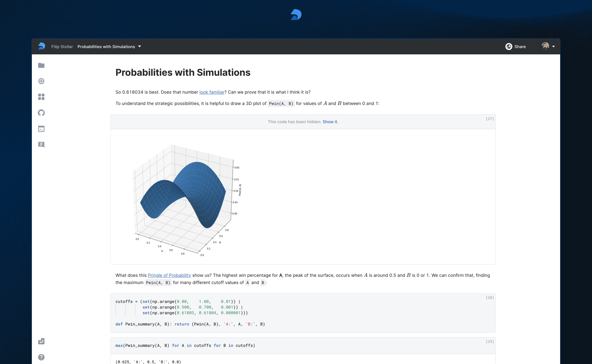The height and width of the screenshot is (364, 592).
Task: Open the hardware chip icon in sidebar
Action: pyautogui.click(x=41, y=81)
